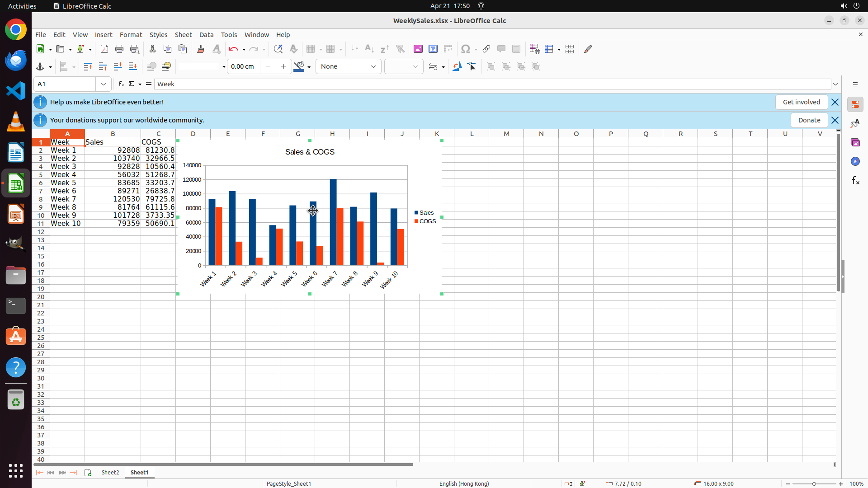868x488 pixels.
Task: Open the Format menu
Action: click(131, 35)
